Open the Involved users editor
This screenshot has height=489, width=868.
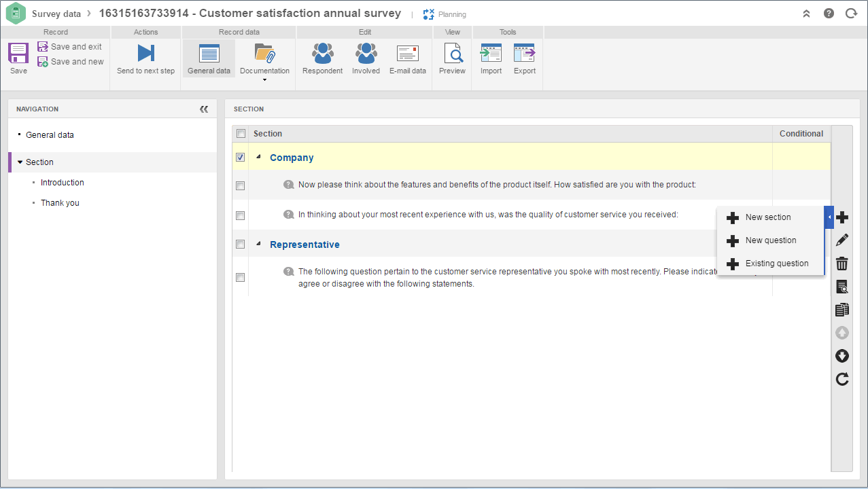366,58
